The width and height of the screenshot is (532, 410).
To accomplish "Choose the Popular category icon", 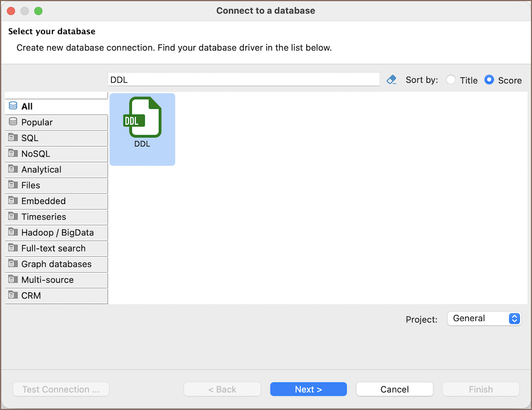I will click(13, 121).
